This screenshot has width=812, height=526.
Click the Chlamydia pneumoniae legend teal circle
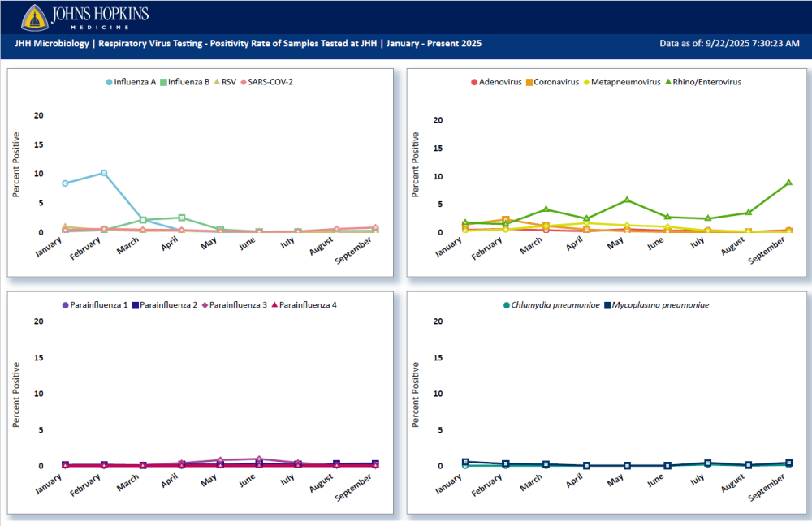504,305
